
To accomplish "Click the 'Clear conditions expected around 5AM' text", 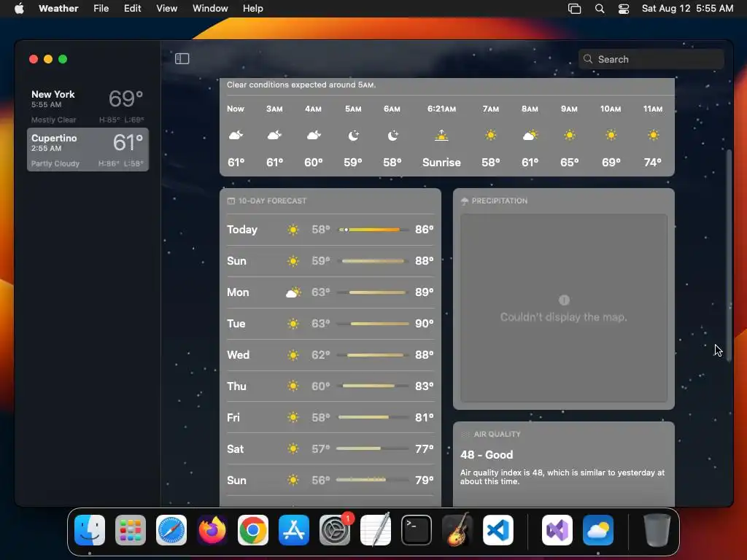I will pyautogui.click(x=301, y=85).
